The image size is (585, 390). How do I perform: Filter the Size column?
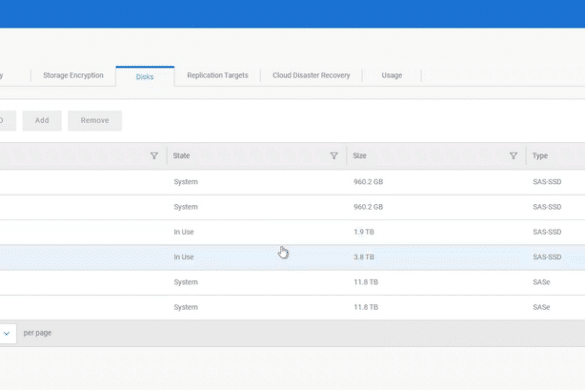click(513, 156)
